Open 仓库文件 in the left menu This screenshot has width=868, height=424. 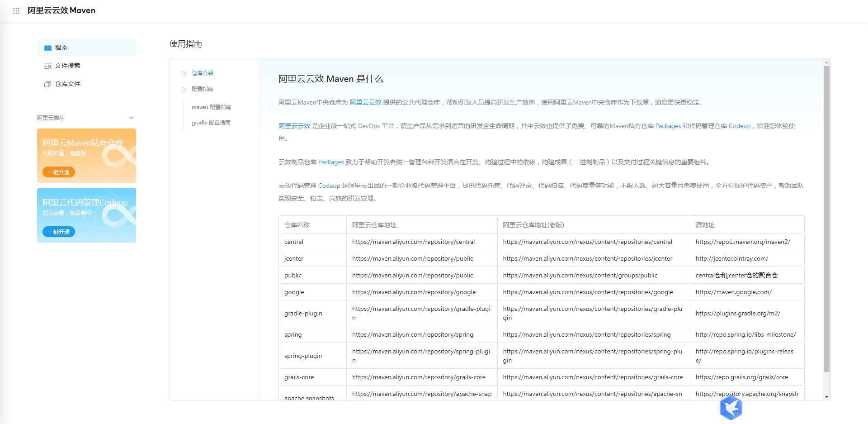click(x=86, y=84)
